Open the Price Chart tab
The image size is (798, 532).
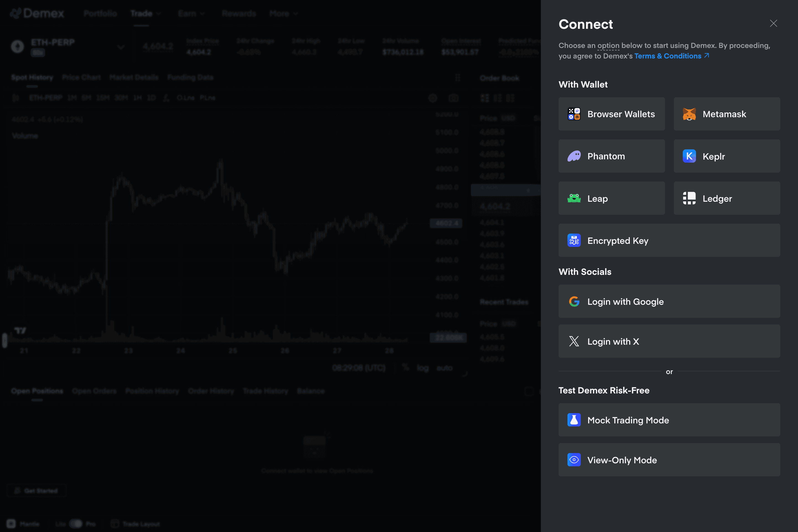point(81,77)
